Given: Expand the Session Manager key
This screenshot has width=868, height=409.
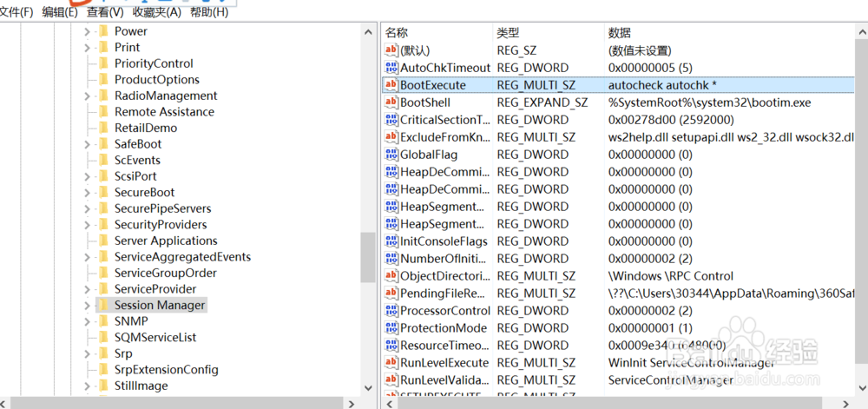Looking at the screenshot, I should 87,305.
